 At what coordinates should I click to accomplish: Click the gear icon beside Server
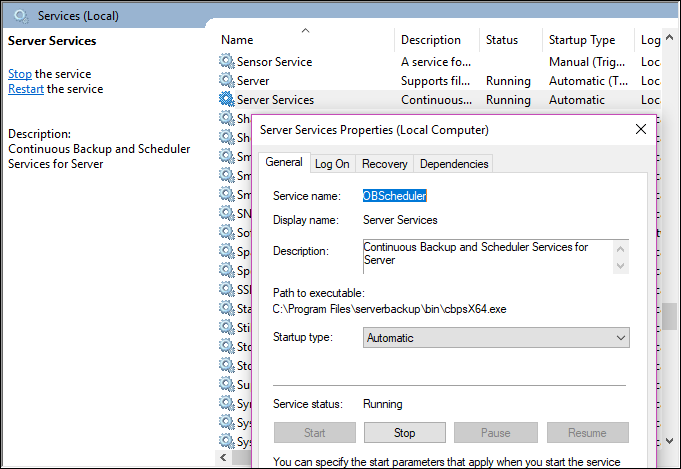pyautogui.click(x=226, y=80)
